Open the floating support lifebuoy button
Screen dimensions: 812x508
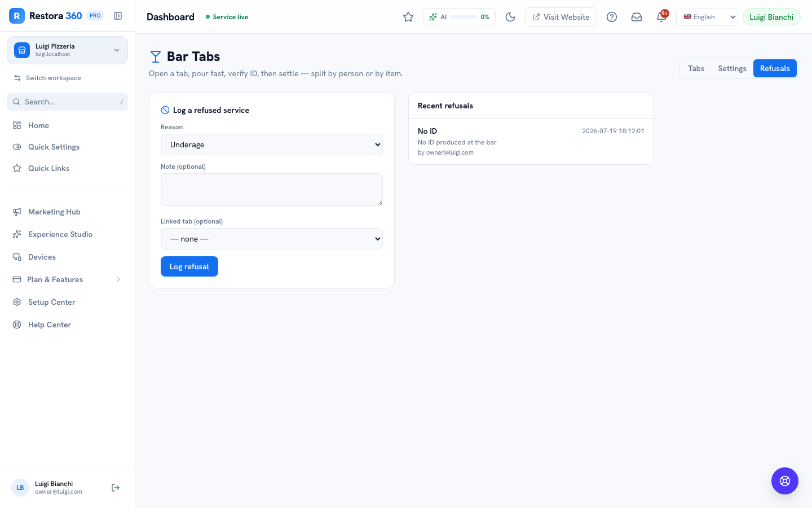pyautogui.click(x=785, y=481)
